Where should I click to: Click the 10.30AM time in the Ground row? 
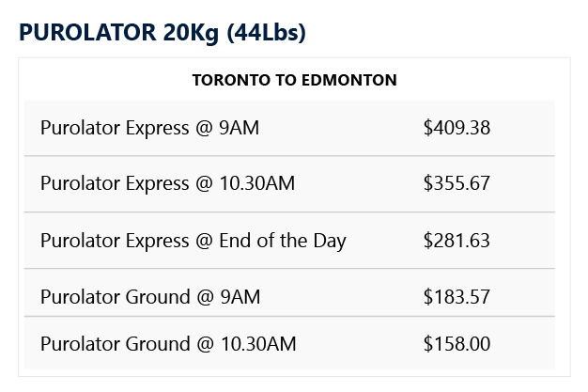(258, 344)
